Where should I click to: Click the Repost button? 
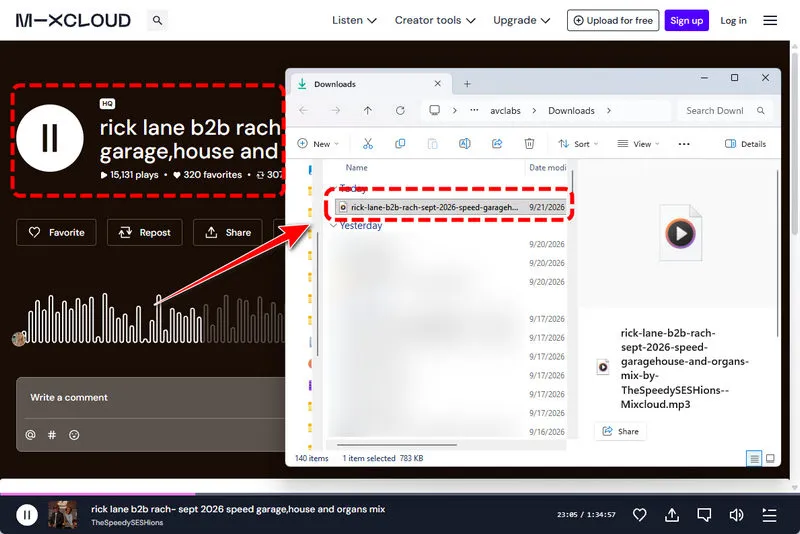pyautogui.click(x=144, y=233)
